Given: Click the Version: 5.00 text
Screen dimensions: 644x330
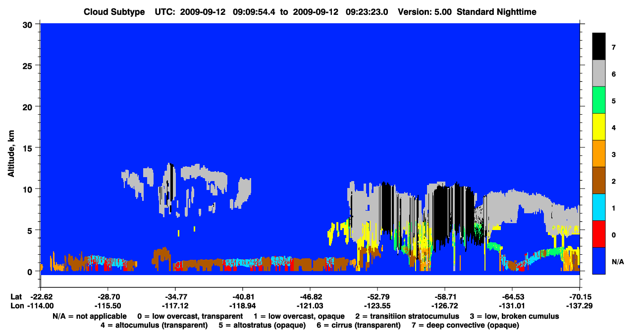Looking at the screenshot, I should click(x=425, y=12).
